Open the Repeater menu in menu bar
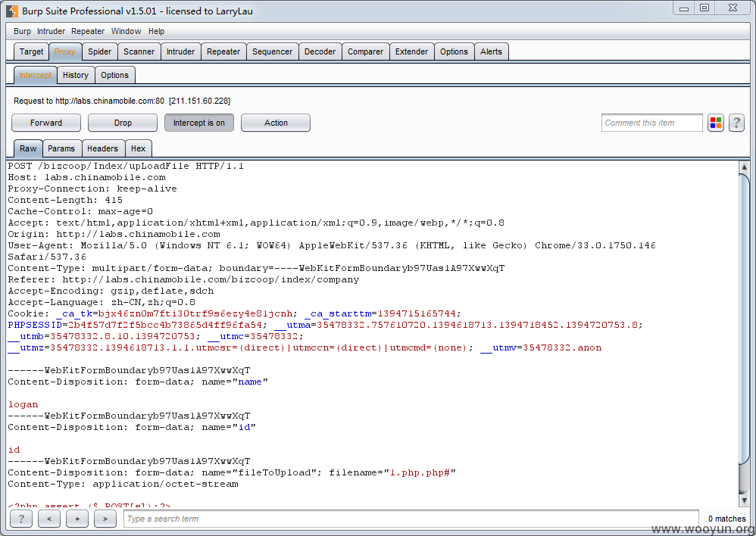This screenshot has height=536, width=756. click(x=88, y=31)
